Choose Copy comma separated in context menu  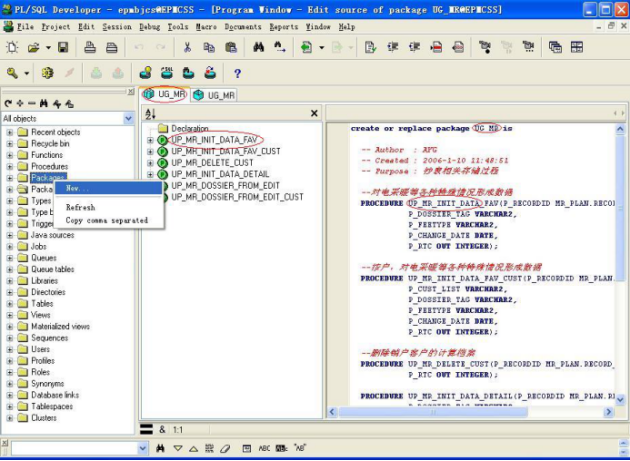pyautogui.click(x=108, y=220)
